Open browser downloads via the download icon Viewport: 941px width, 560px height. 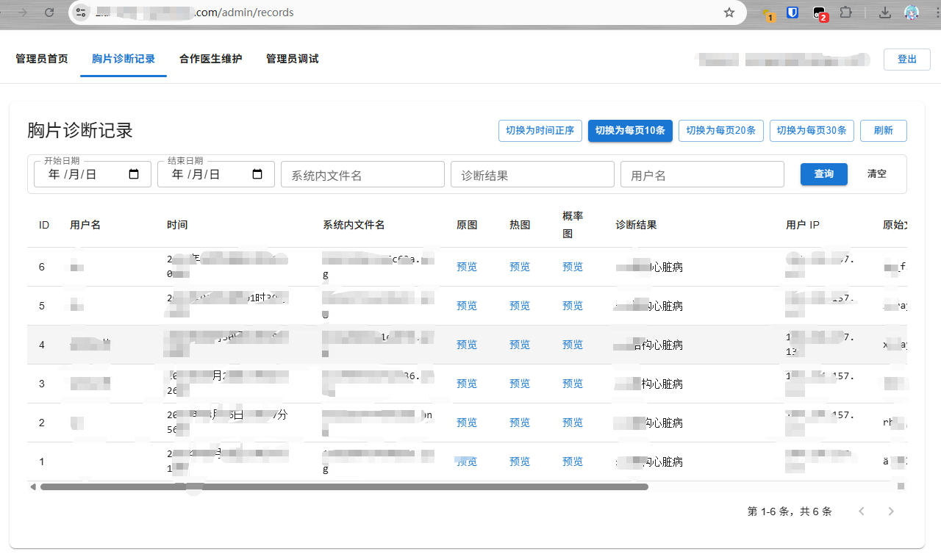885,12
